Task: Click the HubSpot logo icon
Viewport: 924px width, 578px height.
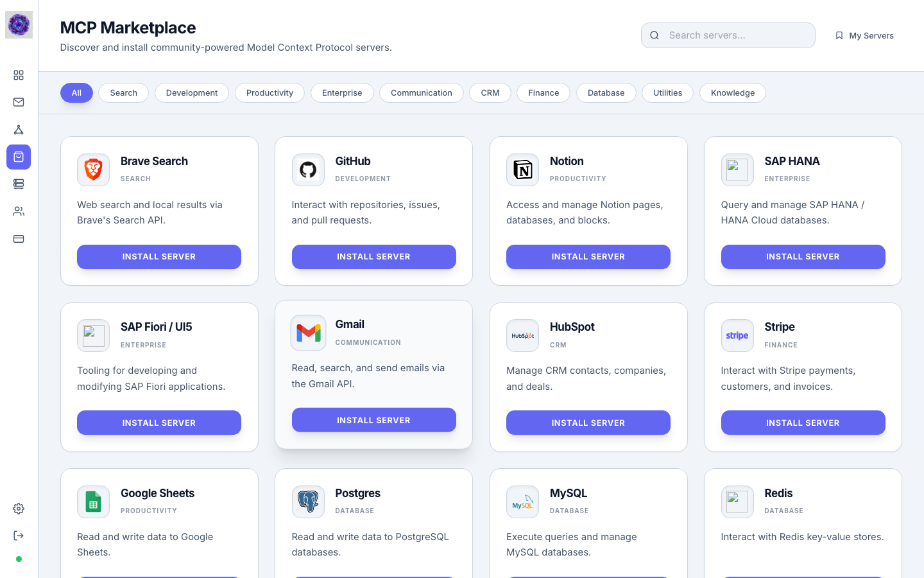Action: pos(523,336)
